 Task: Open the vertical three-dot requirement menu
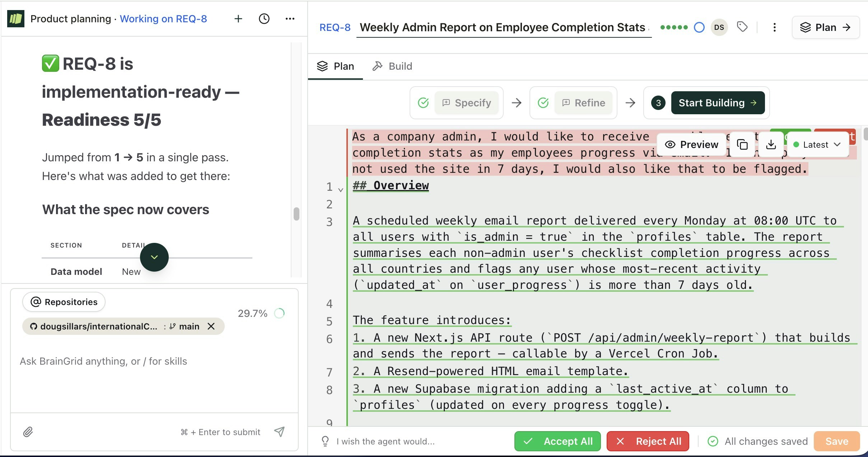[x=774, y=27]
